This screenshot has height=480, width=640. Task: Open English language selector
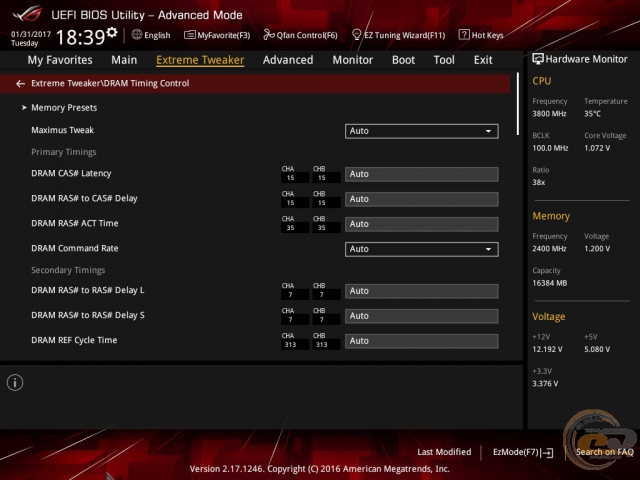(x=157, y=36)
